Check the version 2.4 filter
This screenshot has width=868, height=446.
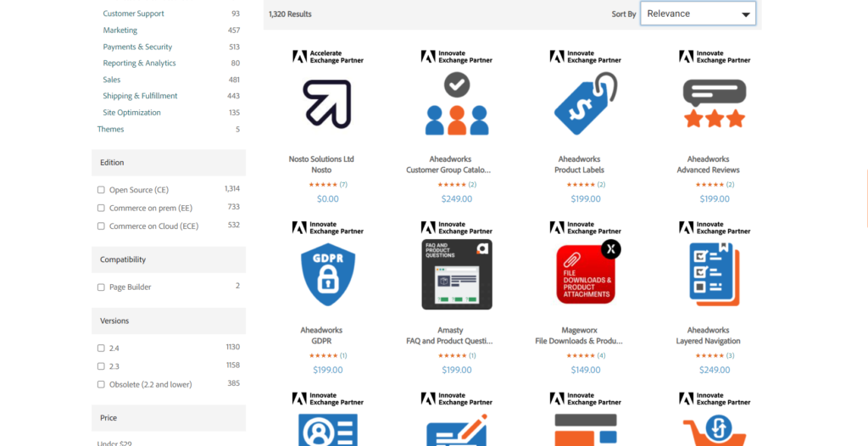101,348
